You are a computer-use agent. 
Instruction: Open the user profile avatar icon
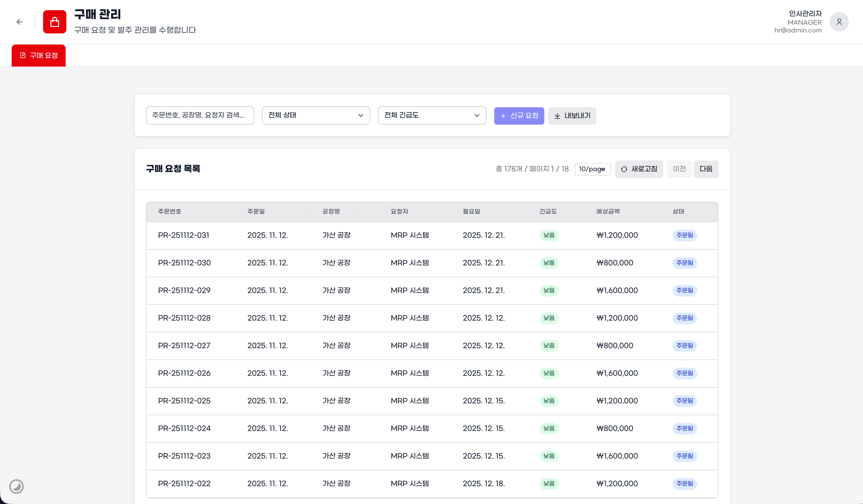click(x=839, y=22)
